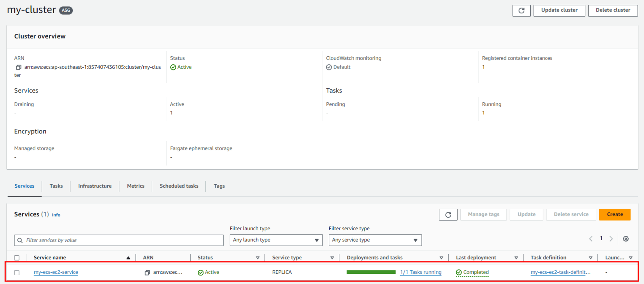Click the Update cluster button
Screen dimensions: 644x284
tap(559, 10)
